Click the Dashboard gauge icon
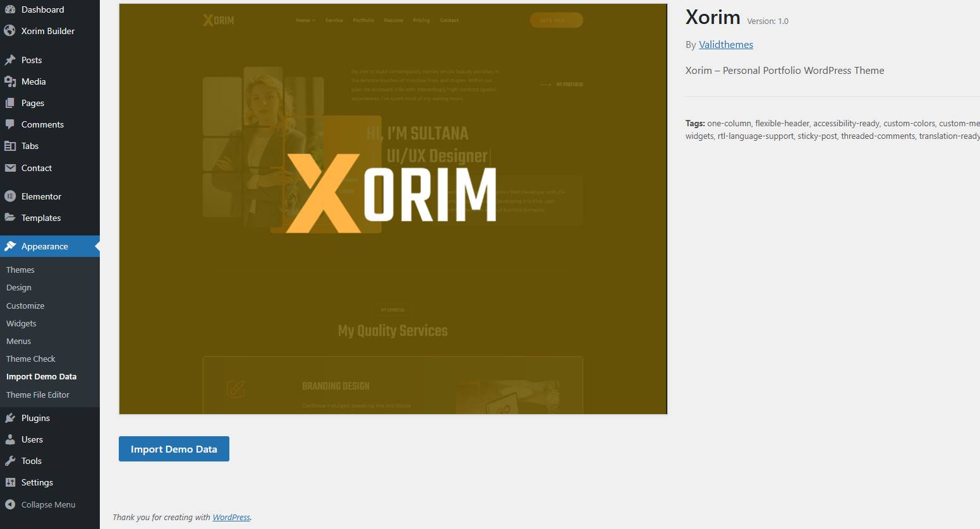 point(10,9)
